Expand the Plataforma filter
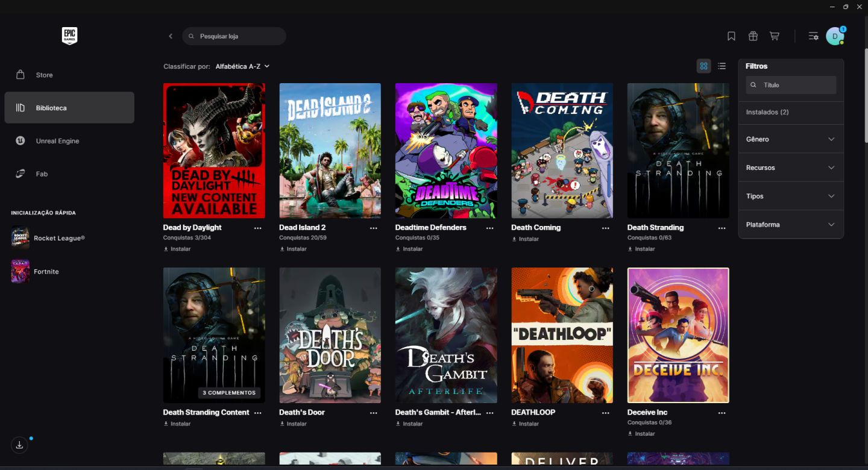Viewport: 868px width, 470px height. [x=791, y=225]
